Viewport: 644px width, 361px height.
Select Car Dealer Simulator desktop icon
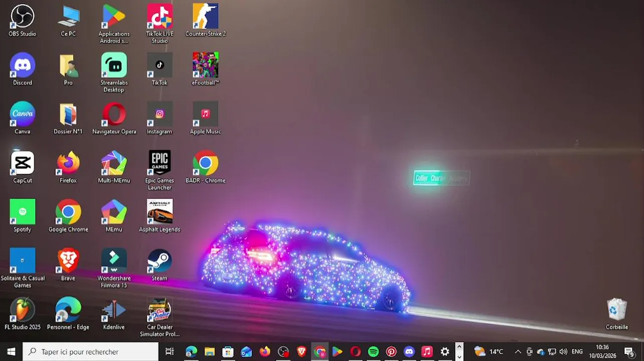[x=159, y=317]
